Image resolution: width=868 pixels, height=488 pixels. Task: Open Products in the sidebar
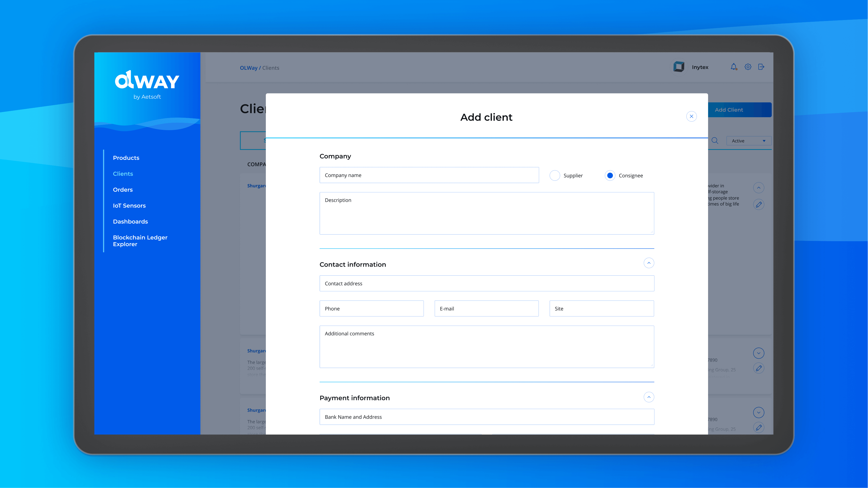[126, 158]
